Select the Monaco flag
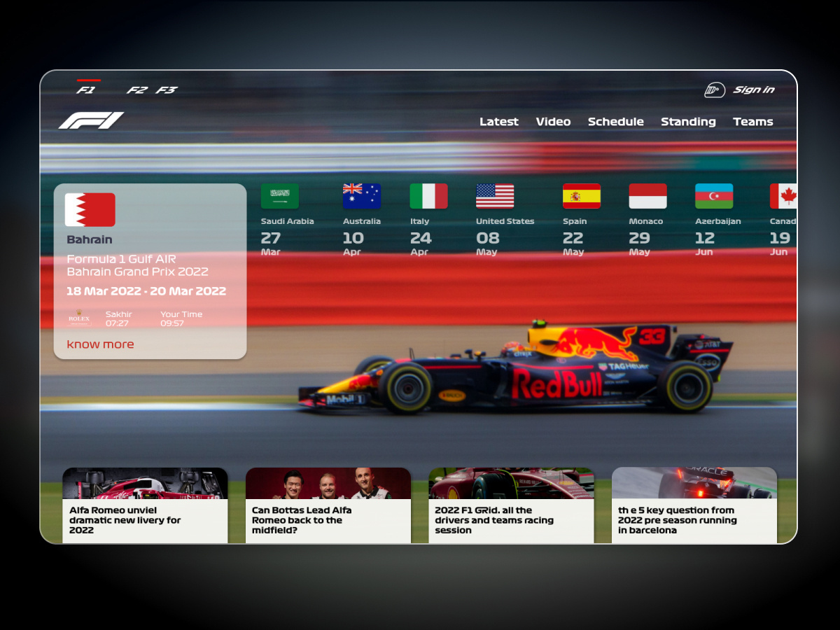 point(647,196)
